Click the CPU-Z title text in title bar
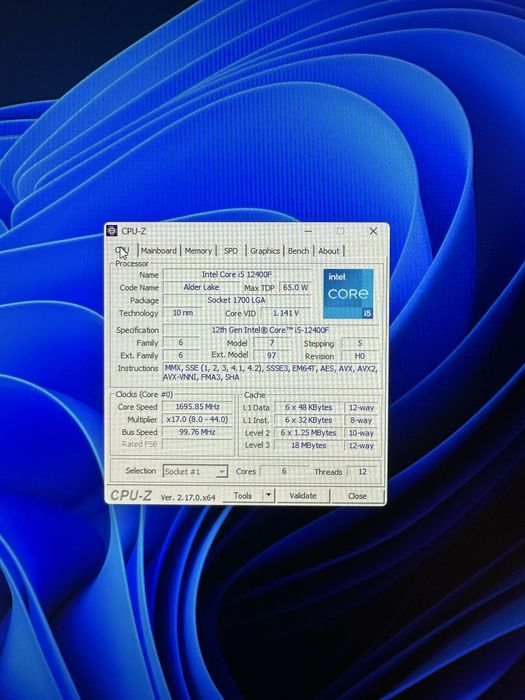This screenshot has height=700, width=525. pos(133,231)
